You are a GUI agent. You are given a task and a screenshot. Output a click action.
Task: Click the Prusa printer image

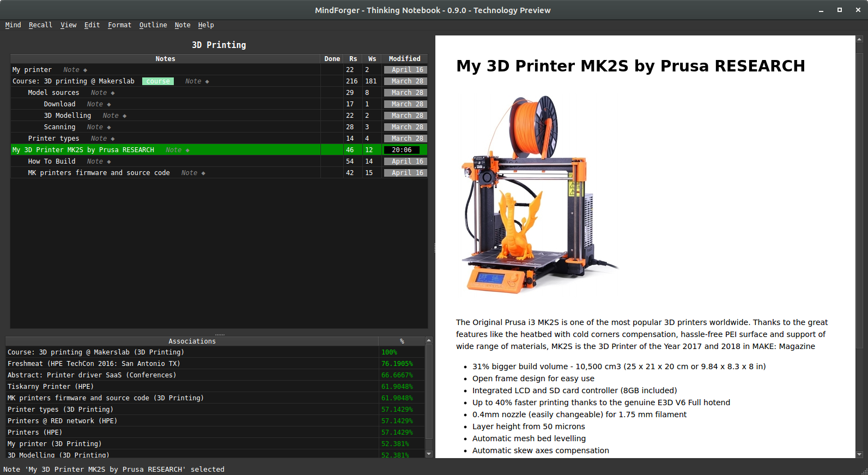coord(539,195)
